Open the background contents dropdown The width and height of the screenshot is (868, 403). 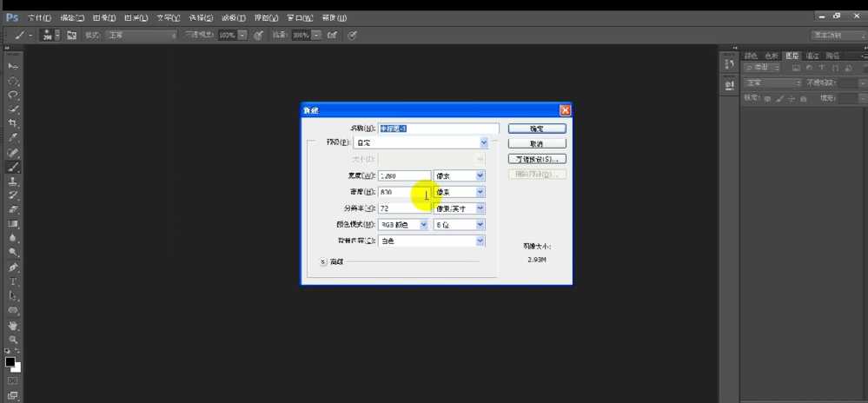tap(480, 241)
